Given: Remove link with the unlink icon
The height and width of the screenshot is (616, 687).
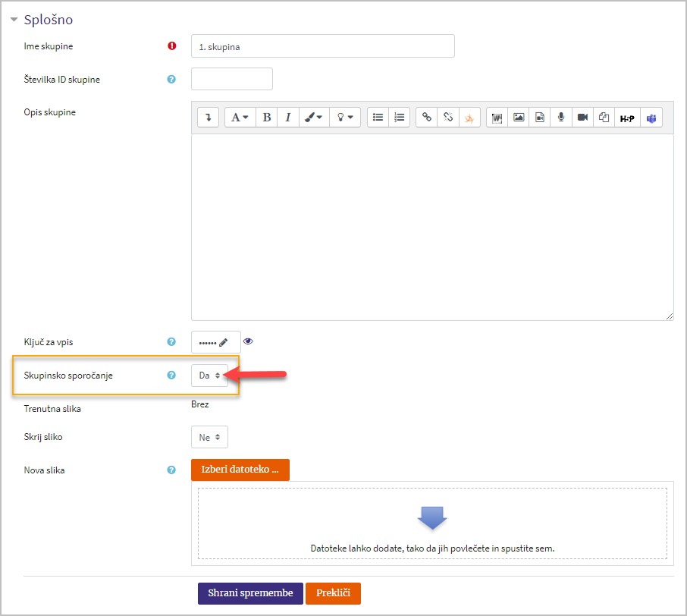Looking at the screenshot, I should [x=448, y=118].
